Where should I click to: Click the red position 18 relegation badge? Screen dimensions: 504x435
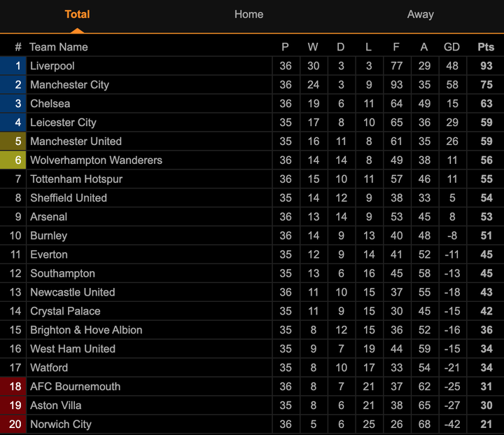coord(13,387)
